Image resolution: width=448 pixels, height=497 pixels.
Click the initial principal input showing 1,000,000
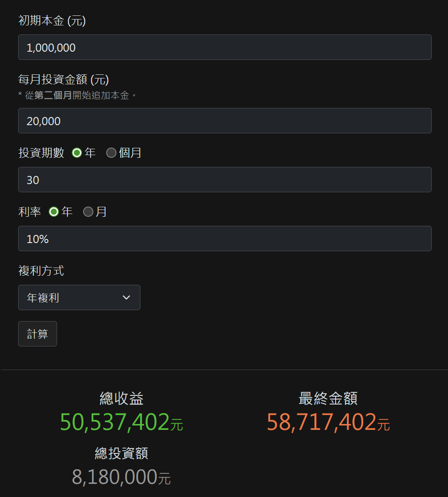225,47
